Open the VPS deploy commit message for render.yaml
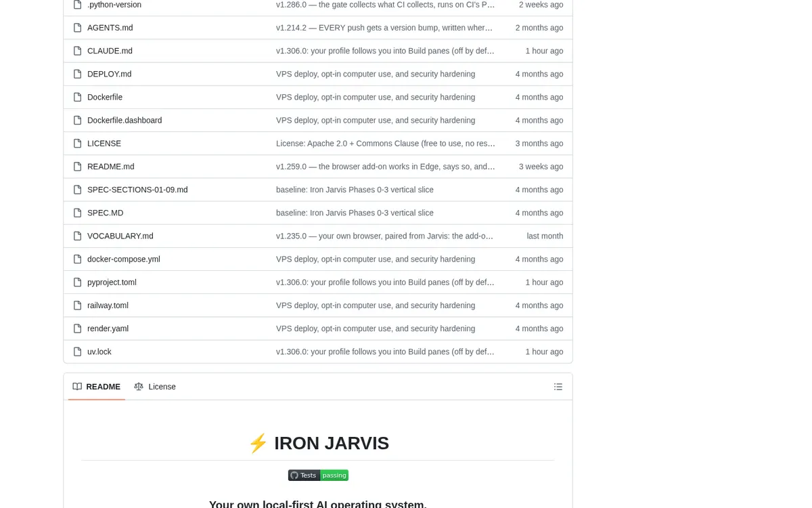The image size is (812, 508). [x=376, y=329]
